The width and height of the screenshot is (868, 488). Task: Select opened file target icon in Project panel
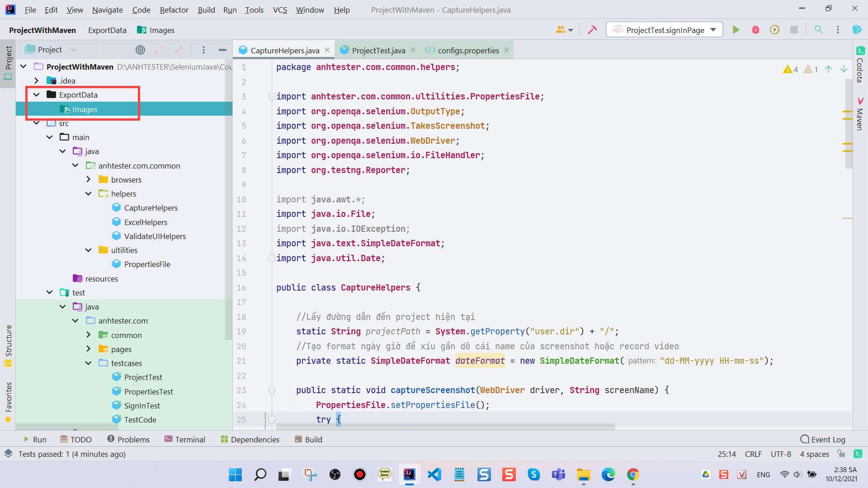click(x=141, y=50)
